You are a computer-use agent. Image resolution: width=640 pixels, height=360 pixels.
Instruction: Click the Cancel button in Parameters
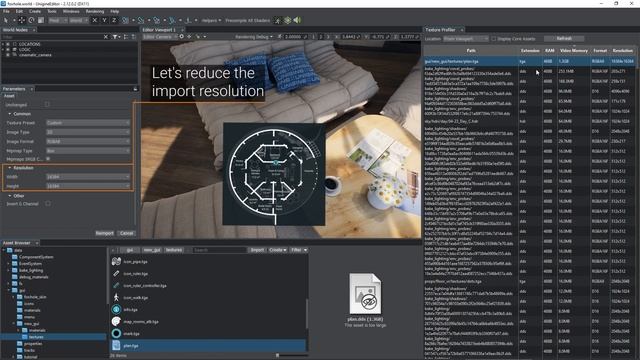127,233
